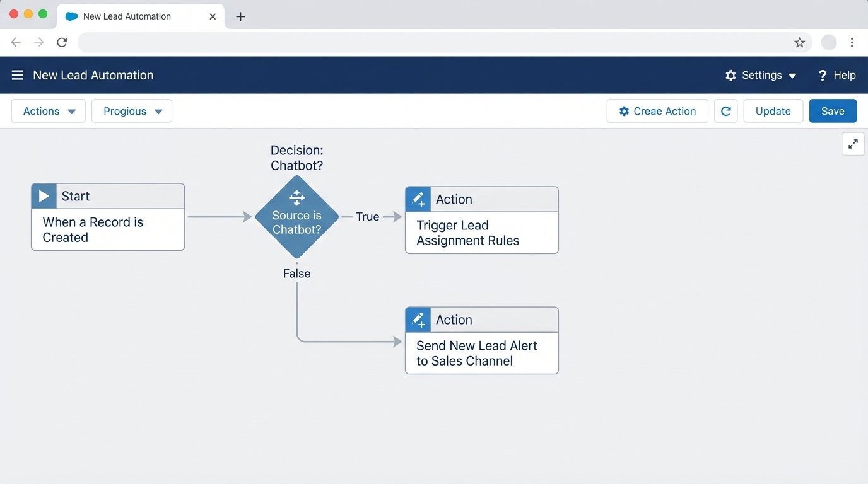Reload the page in the browser
The height and width of the screenshot is (484, 868).
[61, 42]
